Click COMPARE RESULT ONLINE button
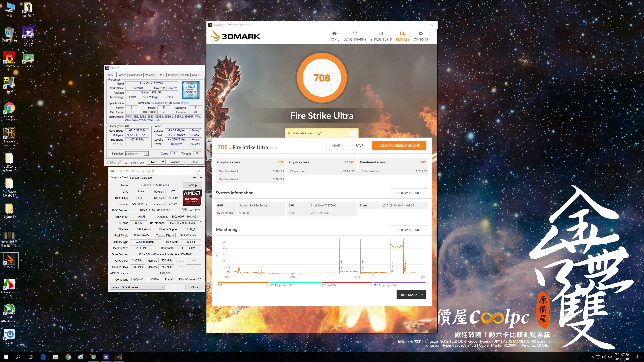644x362 pixels. 399,146
